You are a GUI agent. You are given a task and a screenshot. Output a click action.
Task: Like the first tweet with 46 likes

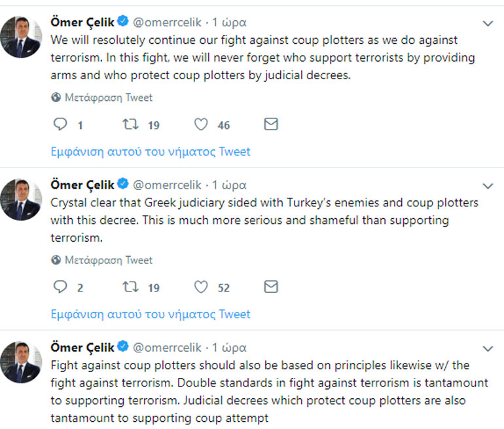(x=202, y=124)
